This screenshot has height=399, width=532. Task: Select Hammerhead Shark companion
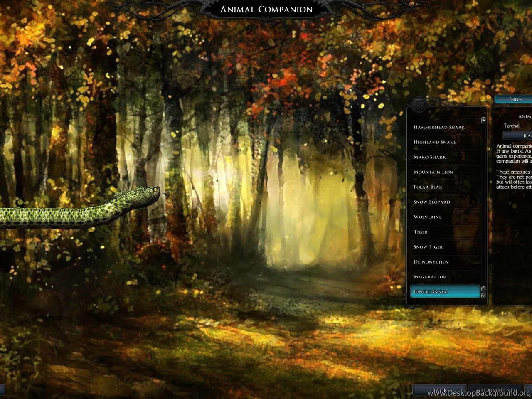(445, 127)
